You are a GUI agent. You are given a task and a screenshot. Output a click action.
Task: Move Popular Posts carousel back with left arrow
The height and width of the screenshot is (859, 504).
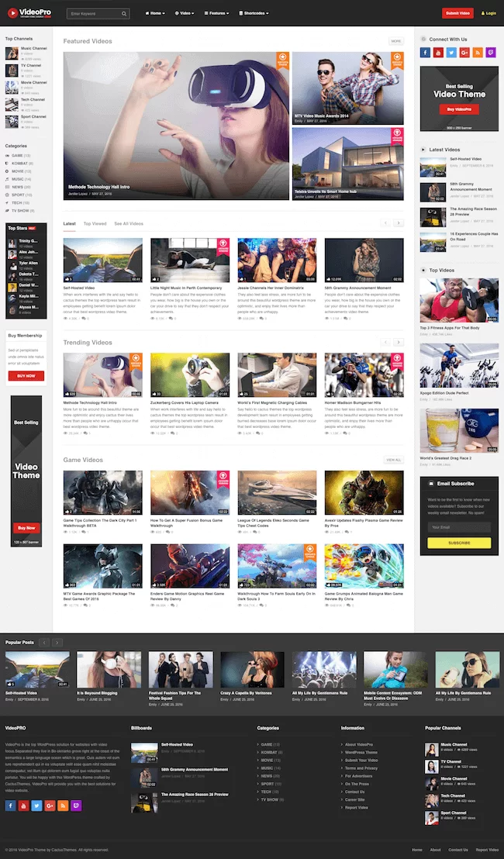44,642
